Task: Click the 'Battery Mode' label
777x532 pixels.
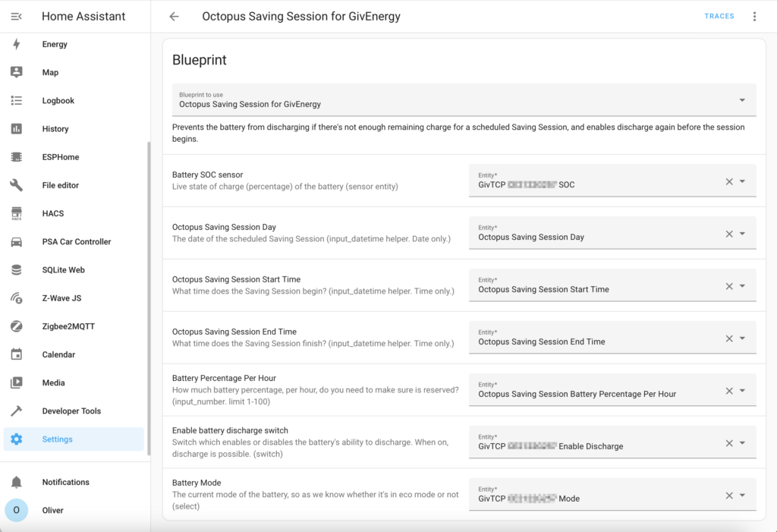Action: pyautogui.click(x=197, y=483)
